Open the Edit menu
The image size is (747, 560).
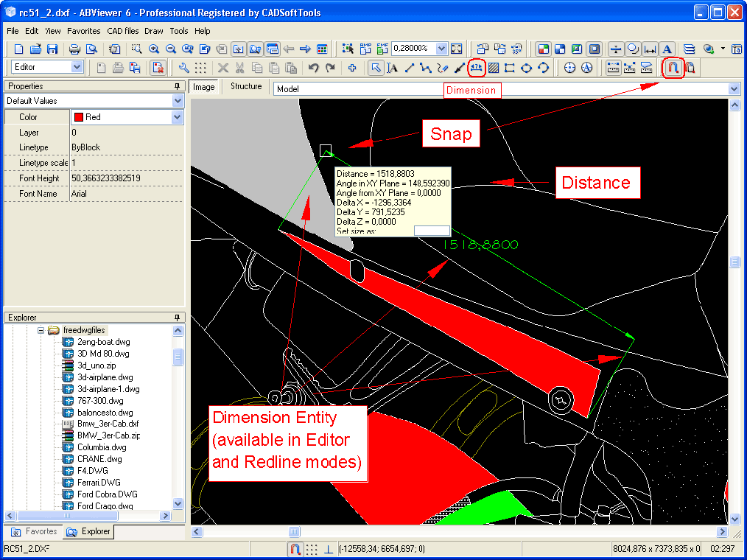(x=32, y=31)
